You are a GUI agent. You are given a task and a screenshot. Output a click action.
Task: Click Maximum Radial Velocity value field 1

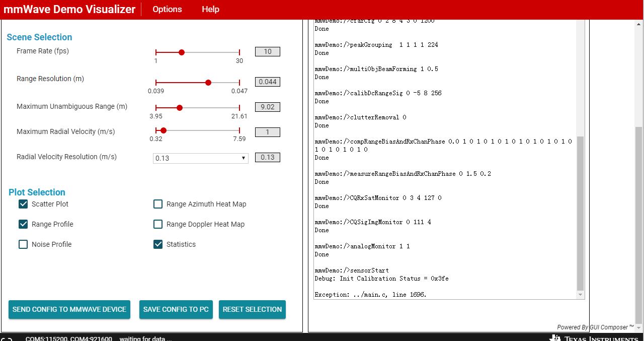click(x=268, y=132)
